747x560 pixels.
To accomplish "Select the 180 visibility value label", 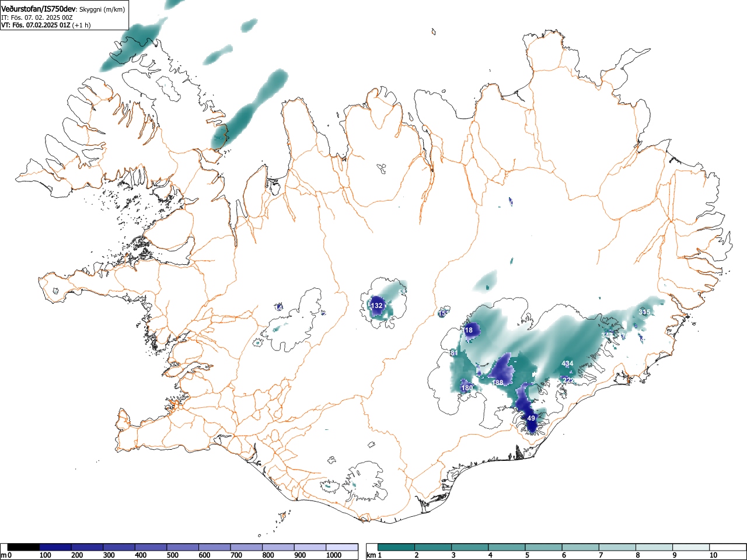I will [x=467, y=388].
